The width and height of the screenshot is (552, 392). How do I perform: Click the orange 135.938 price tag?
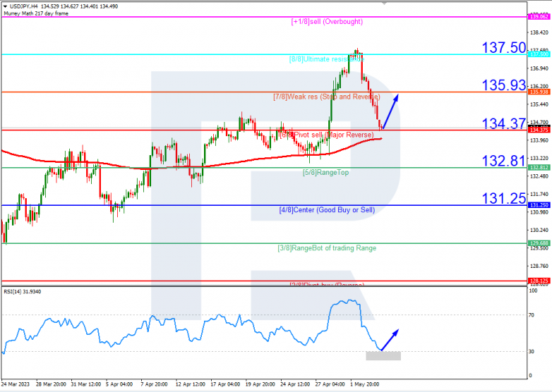(x=539, y=92)
